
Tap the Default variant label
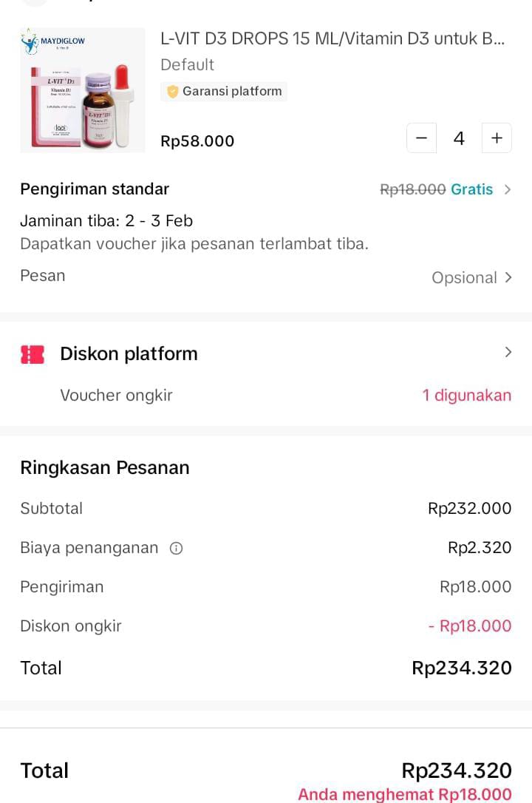pyautogui.click(x=187, y=65)
